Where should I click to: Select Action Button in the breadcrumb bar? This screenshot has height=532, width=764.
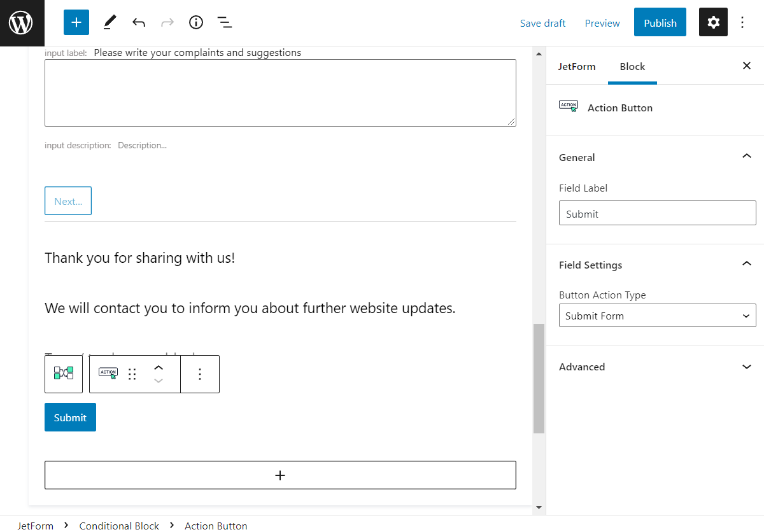(x=216, y=526)
